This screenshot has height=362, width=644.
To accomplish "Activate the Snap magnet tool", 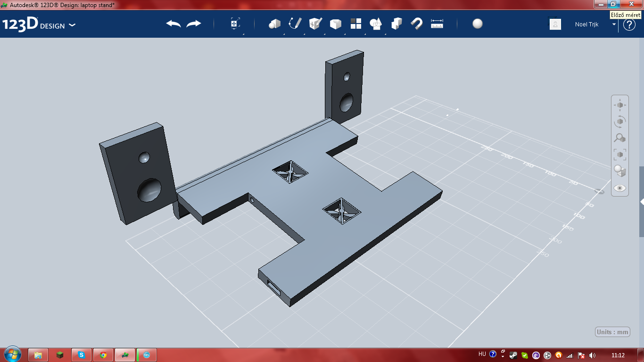I will pos(417,24).
